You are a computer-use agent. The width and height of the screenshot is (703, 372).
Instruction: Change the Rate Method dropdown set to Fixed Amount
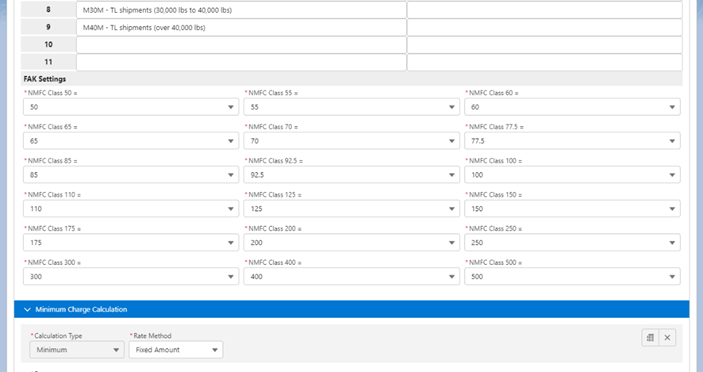tap(176, 350)
